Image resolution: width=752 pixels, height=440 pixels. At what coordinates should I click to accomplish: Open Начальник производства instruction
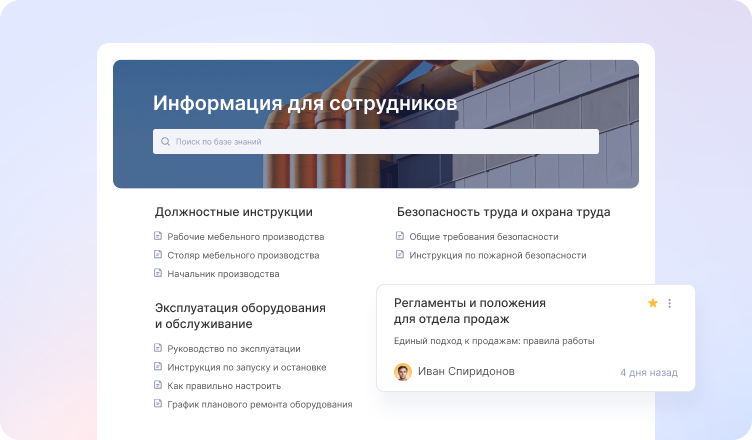tap(223, 273)
